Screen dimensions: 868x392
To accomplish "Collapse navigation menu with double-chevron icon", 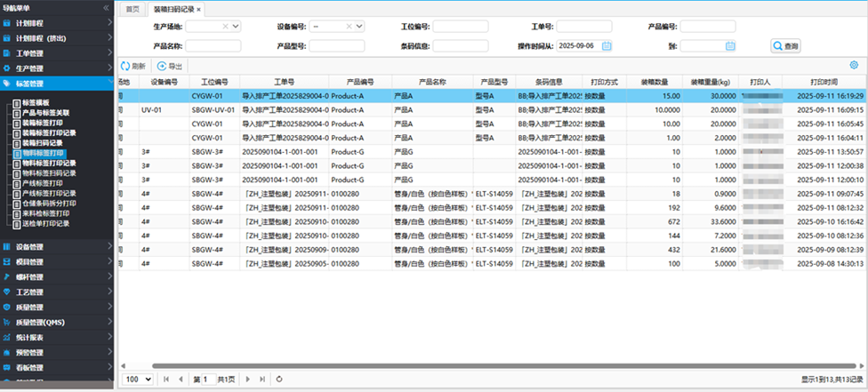I will point(107,7).
